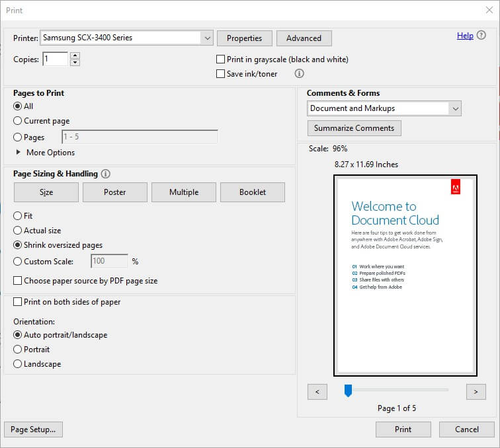Open Page Setup dialog

point(34,429)
